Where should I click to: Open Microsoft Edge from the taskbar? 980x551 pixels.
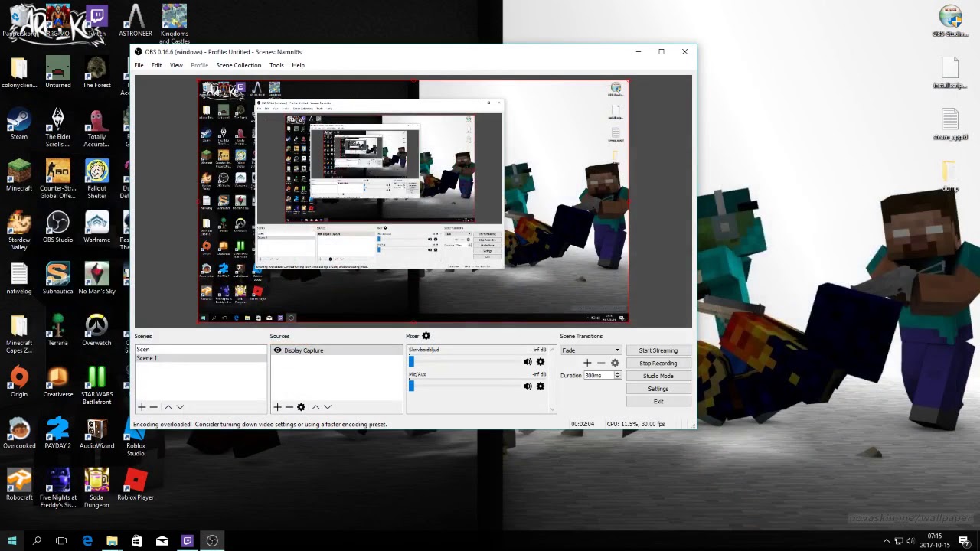[x=87, y=541]
